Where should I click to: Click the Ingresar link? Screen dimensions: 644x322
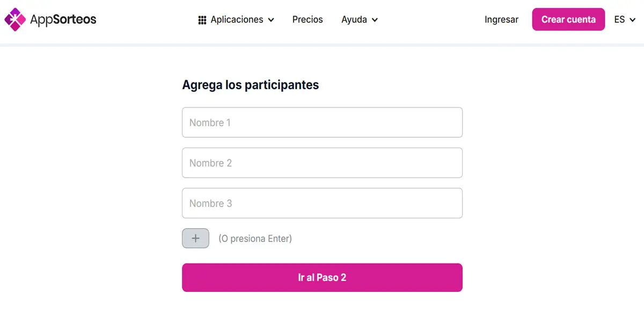(x=501, y=19)
